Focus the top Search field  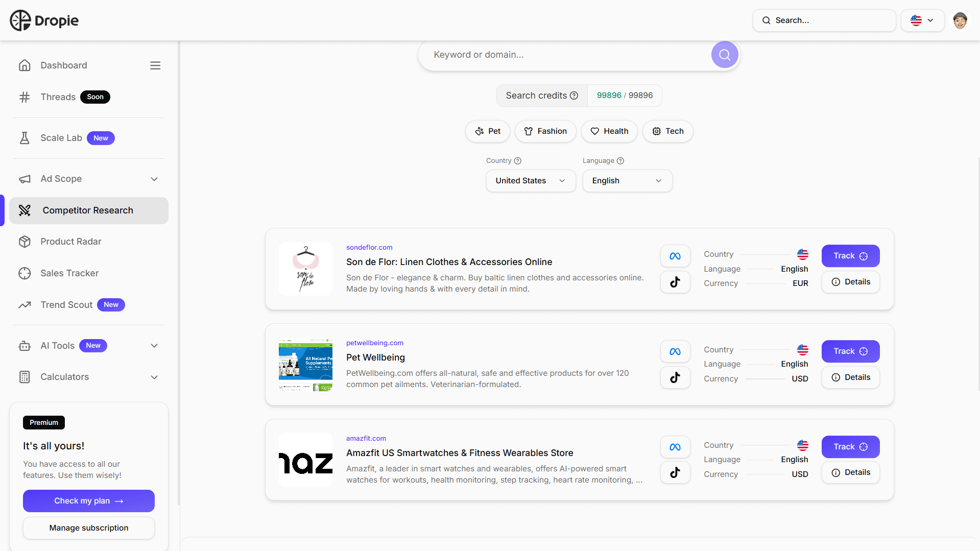824,20
